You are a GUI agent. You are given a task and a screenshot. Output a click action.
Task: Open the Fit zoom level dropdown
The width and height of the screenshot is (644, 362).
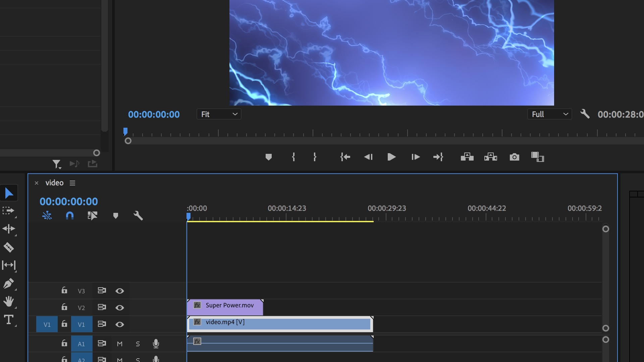[219, 114]
